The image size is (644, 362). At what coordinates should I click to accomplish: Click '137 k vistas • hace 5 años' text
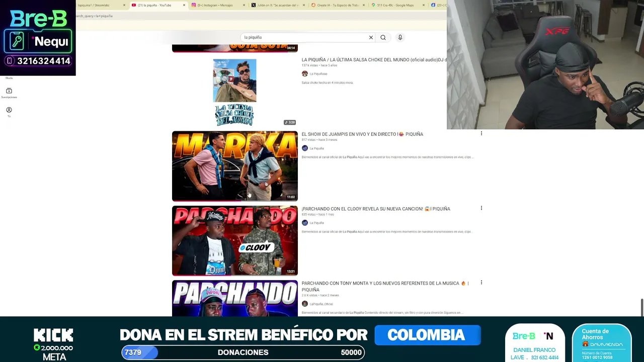coord(319,65)
